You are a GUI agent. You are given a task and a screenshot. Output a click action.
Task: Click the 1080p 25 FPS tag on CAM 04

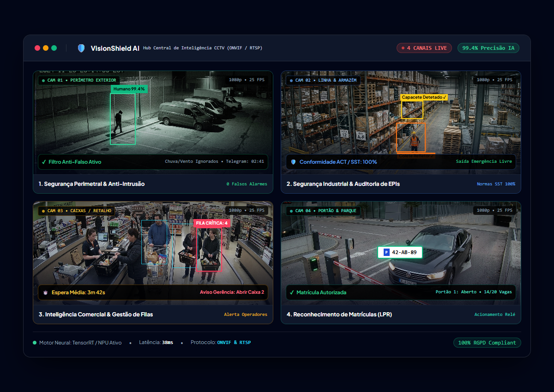495,210
